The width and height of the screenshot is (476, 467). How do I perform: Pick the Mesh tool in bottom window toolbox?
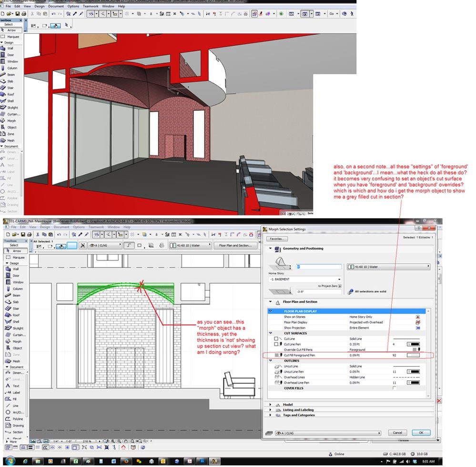15,361
